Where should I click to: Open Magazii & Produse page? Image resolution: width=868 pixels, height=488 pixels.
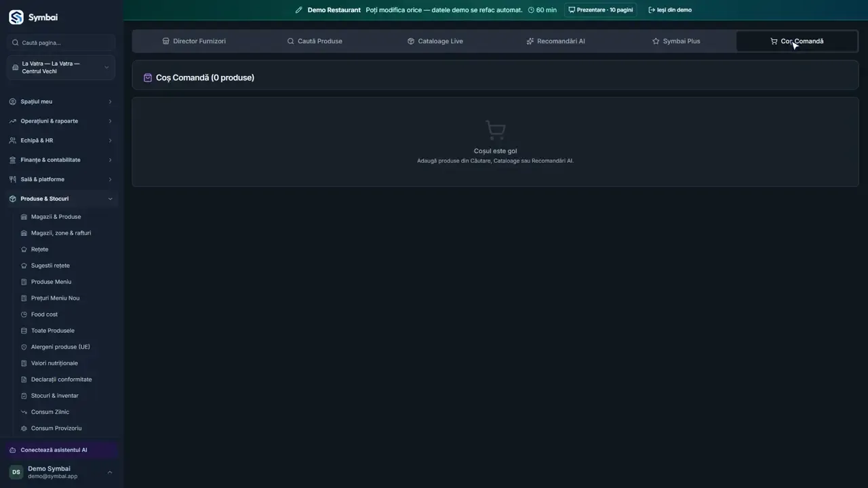(x=56, y=217)
